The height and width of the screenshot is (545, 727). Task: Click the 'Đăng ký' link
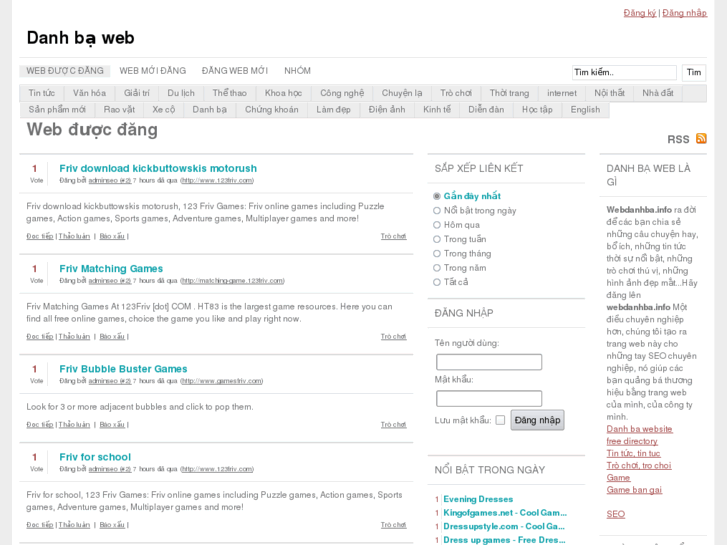click(640, 13)
